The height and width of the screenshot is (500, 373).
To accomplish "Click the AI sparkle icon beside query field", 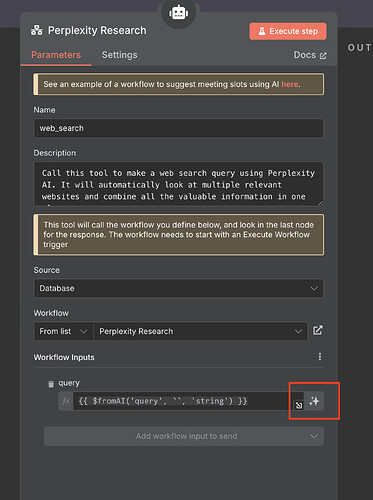I will pyautogui.click(x=314, y=401).
